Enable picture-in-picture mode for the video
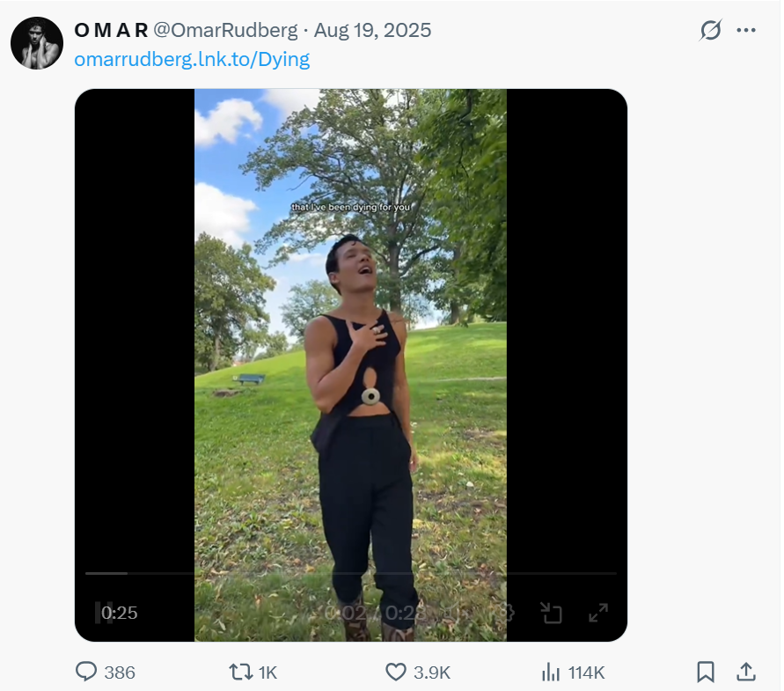784x691 pixels. click(552, 613)
